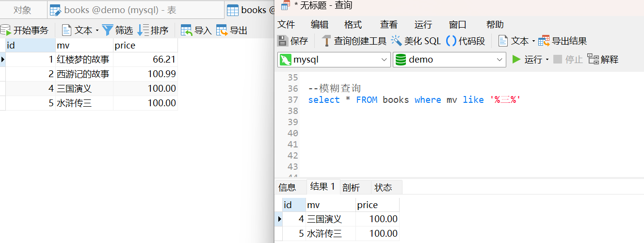Click the 排序 sort icon
This screenshot has width=644, height=243.
[x=143, y=30]
